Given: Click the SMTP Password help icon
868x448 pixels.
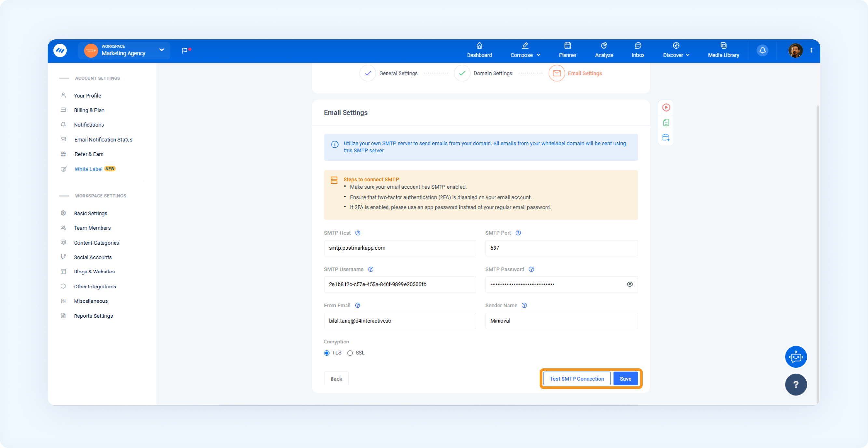Looking at the screenshot, I should (531, 269).
